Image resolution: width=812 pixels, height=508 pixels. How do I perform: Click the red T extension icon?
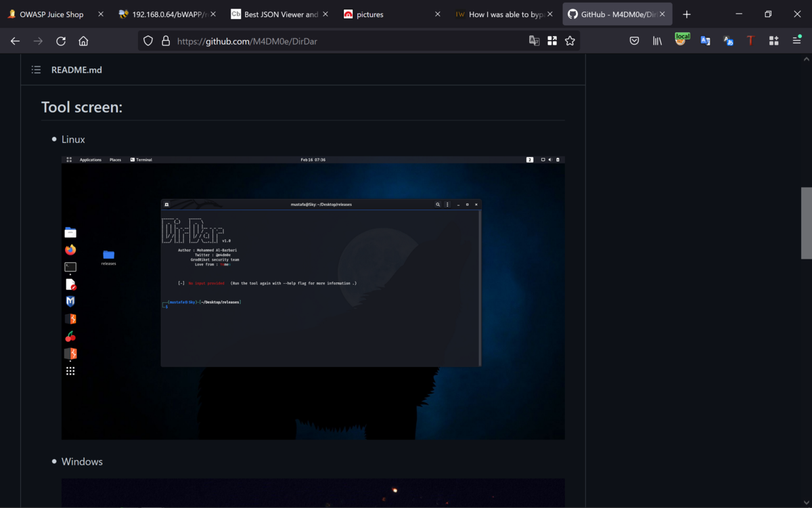[750, 41]
